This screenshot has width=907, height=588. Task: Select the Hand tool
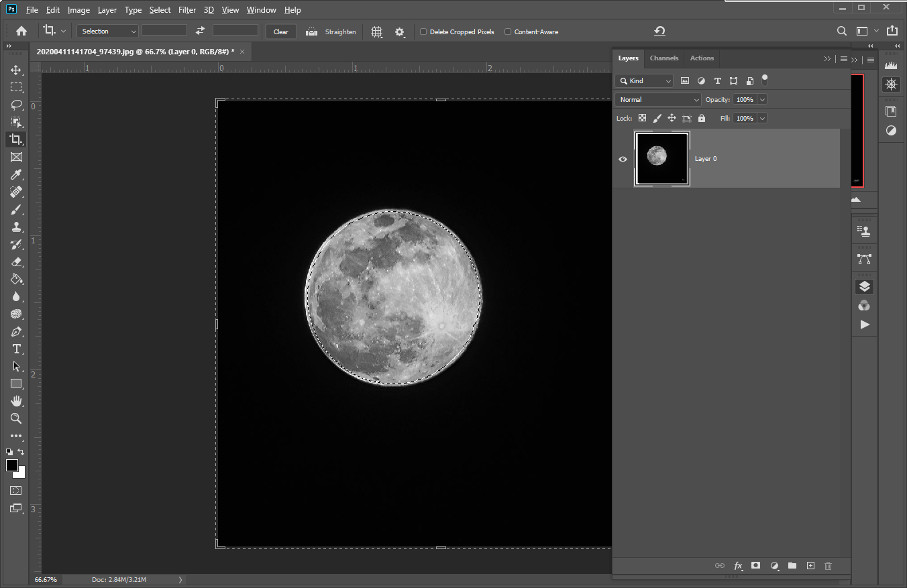(16, 401)
